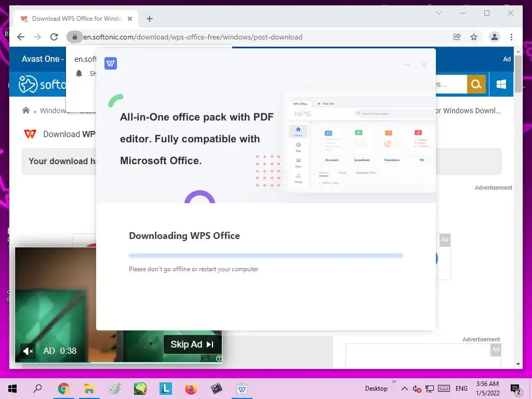
Task: Click the browser forward arrow
Action: (37, 37)
